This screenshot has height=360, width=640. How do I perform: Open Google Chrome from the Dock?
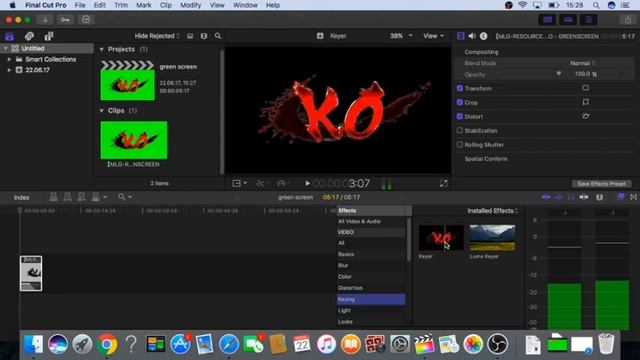107,344
